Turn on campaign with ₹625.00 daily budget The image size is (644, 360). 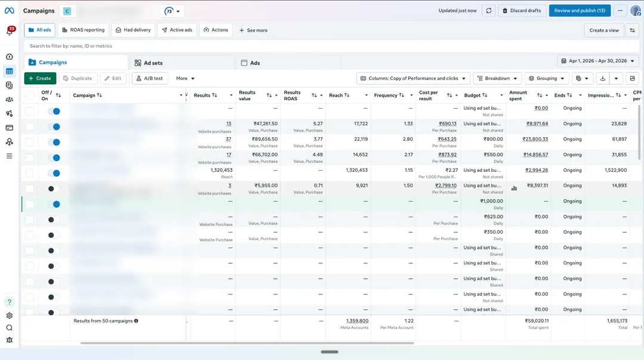(54, 220)
